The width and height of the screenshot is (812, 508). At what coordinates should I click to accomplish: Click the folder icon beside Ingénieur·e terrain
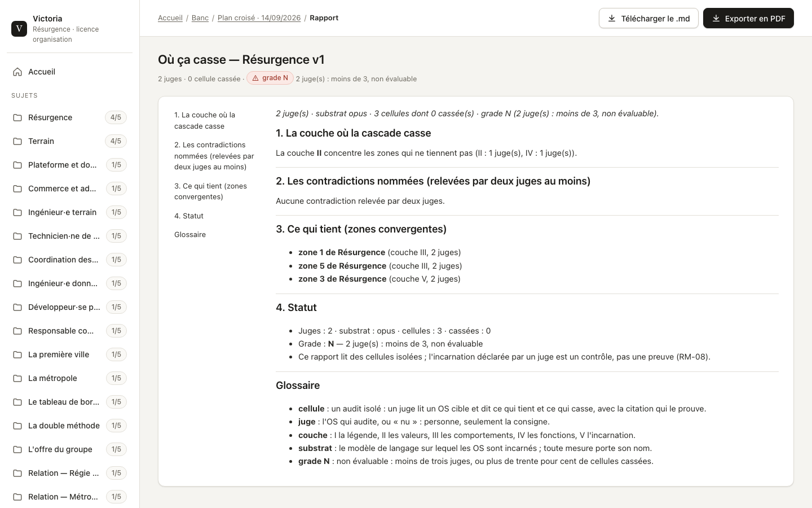[x=17, y=212]
